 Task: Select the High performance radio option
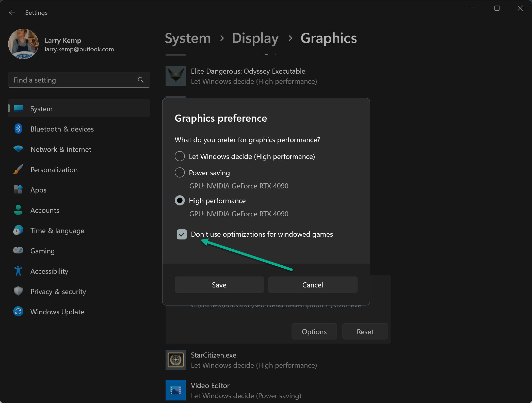point(180,200)
